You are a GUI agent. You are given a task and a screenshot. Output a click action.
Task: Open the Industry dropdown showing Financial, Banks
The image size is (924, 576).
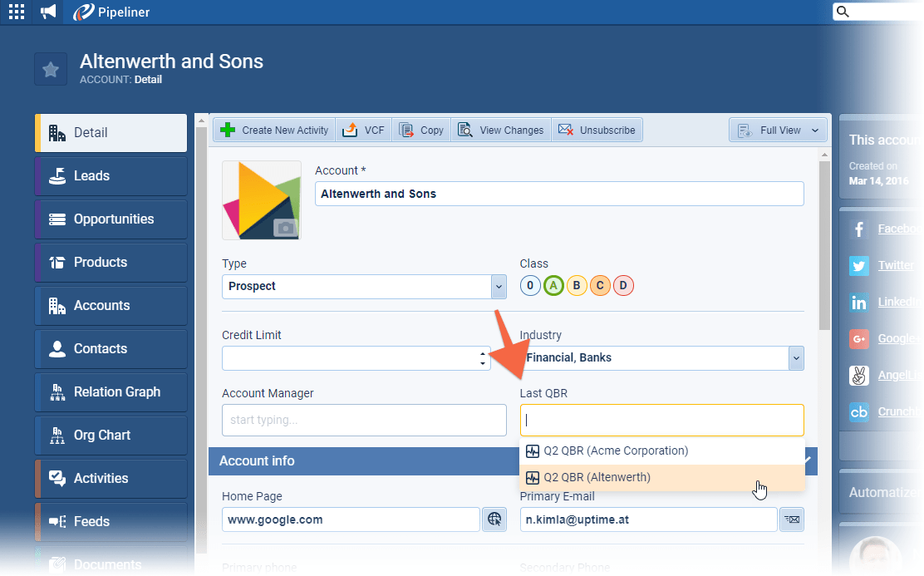[795, 358]
